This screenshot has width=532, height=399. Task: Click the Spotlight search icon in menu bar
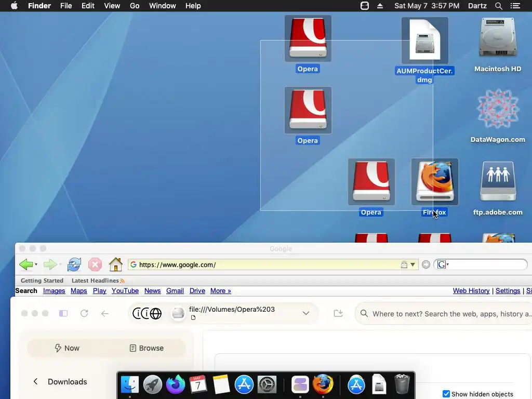tap(498, 6)
